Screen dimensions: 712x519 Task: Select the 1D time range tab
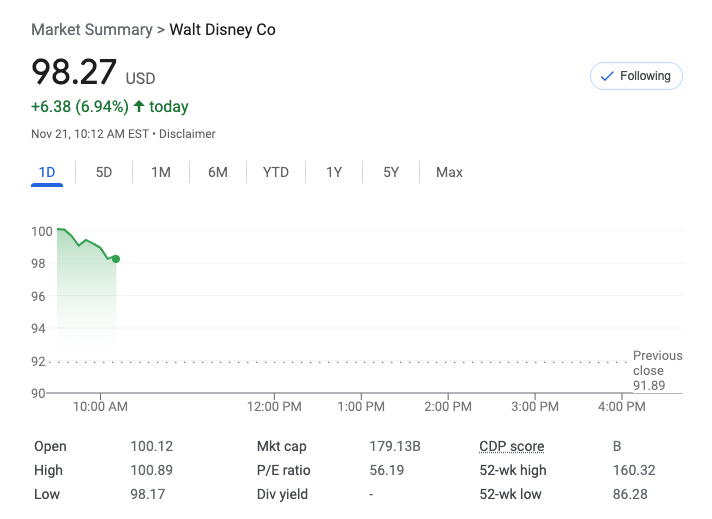point(47,173)
